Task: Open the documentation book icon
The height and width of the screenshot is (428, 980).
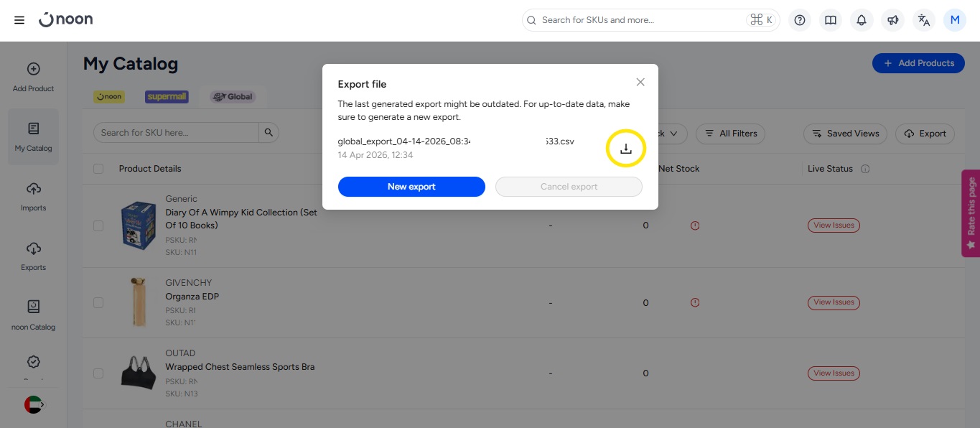Action: coord(831,20)
